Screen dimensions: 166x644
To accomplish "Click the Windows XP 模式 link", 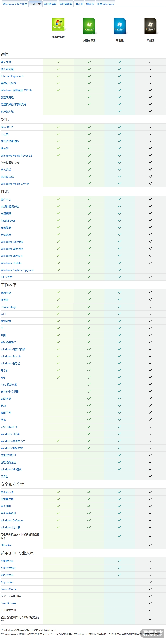I will [x=11, y=469].
